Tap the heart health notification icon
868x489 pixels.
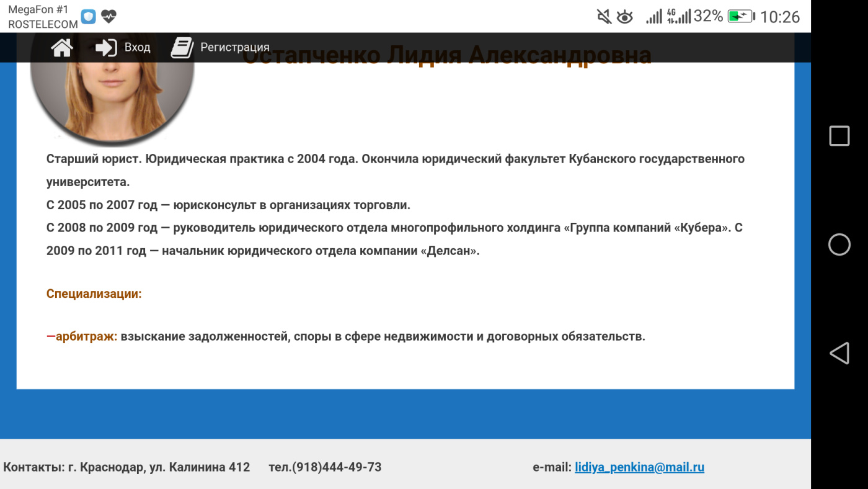108,16
